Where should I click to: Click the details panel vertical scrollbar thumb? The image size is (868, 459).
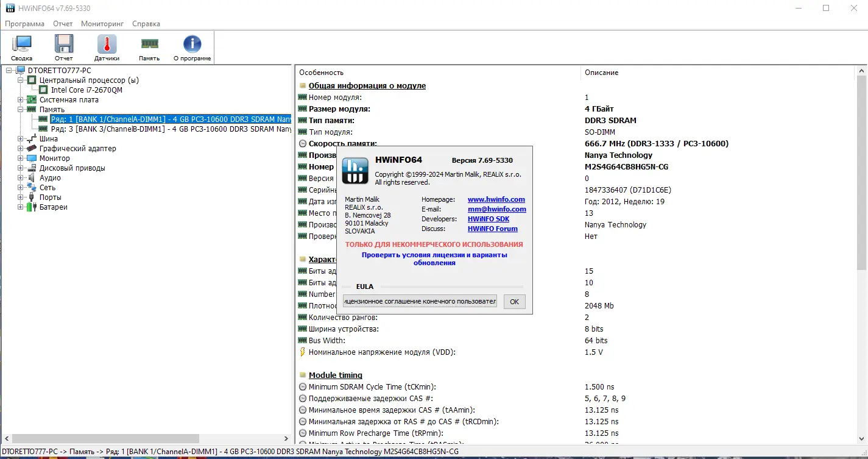coord(861,173)
